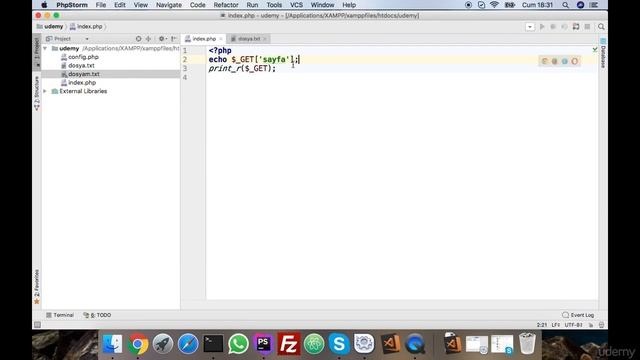
Task: Open the VCS menu
Action: tap(296, 5)
